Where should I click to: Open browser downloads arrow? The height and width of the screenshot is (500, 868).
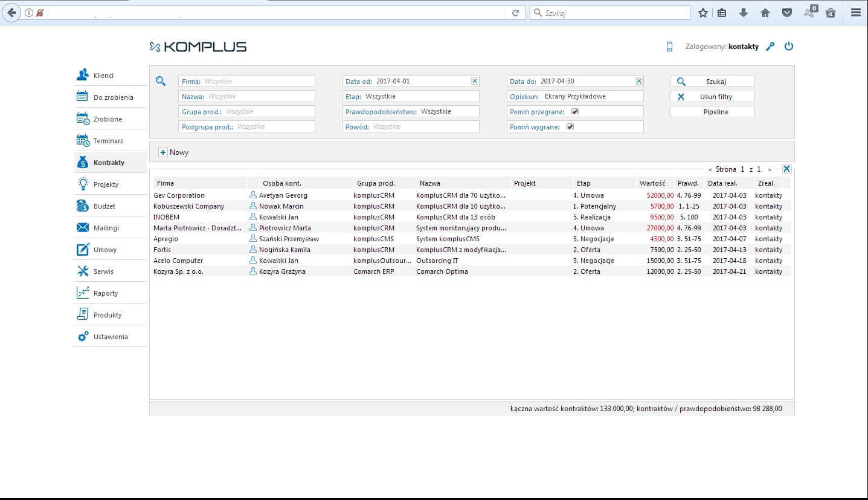[x=744, y=13]
